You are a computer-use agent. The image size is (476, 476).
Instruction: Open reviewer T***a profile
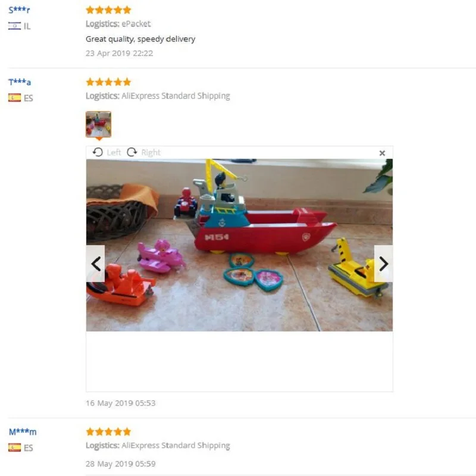pos(20,82)
